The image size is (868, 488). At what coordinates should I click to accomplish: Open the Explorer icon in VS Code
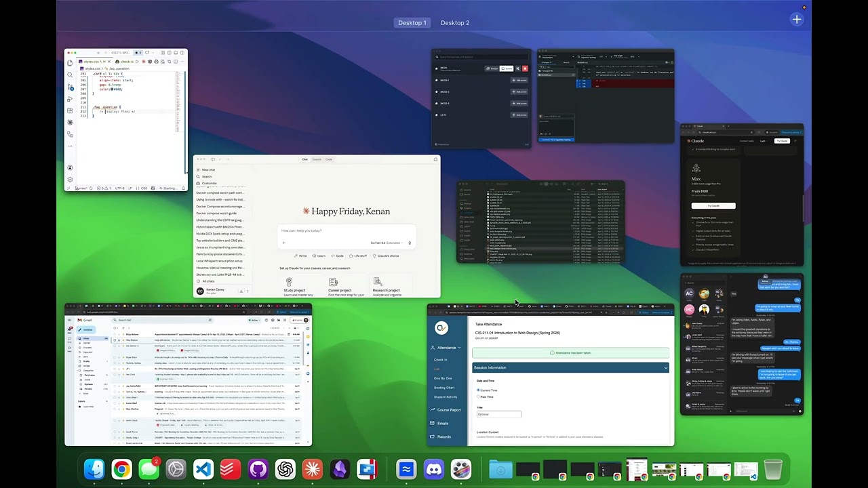70,63
